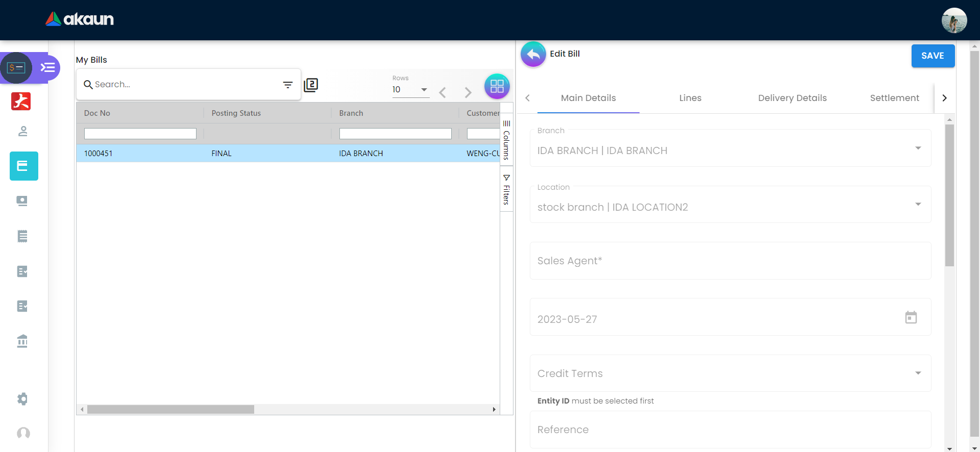The width and height of the screenshot is (980, 452).
Task: Open the red running-figure sidebar icon
Action: pos(21,101)
